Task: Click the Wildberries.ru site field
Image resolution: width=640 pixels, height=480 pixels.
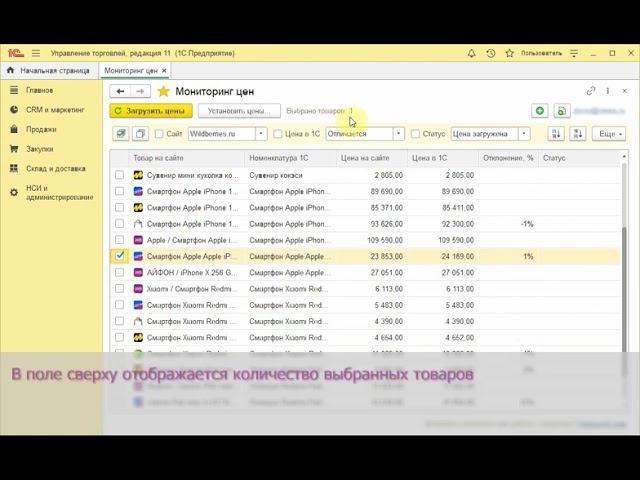Action: point(222,133)
